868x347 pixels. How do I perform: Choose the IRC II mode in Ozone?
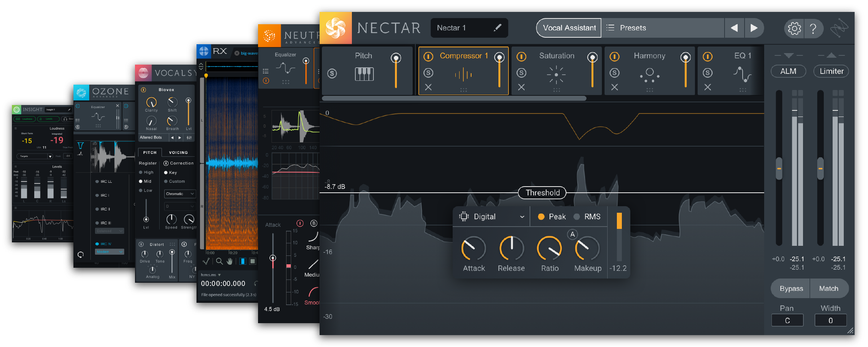click(103, 209)
